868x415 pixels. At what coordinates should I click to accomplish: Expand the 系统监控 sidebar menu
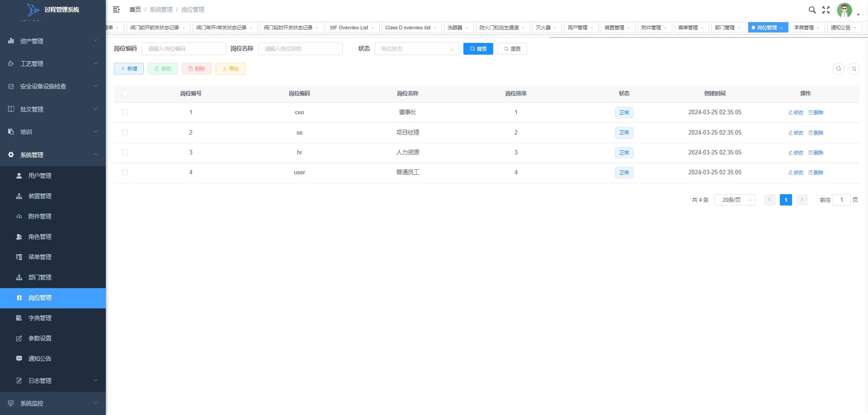tap(53, 403)
